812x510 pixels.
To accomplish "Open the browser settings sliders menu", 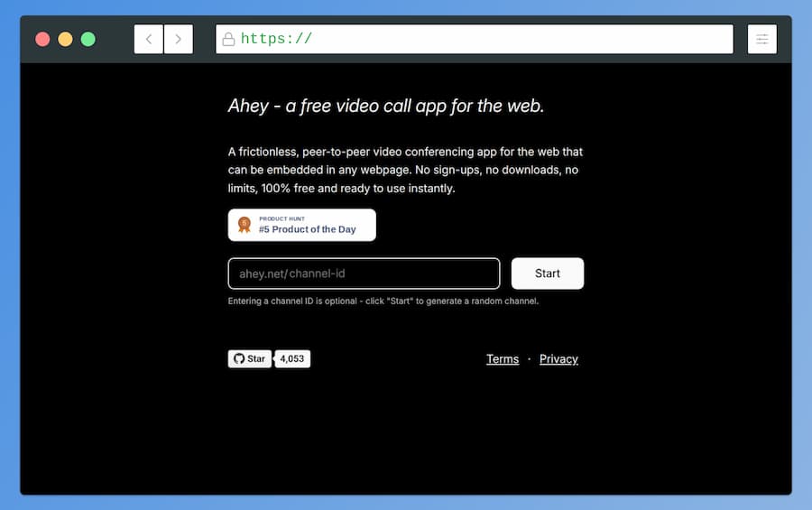I will (x=761, y=39).
